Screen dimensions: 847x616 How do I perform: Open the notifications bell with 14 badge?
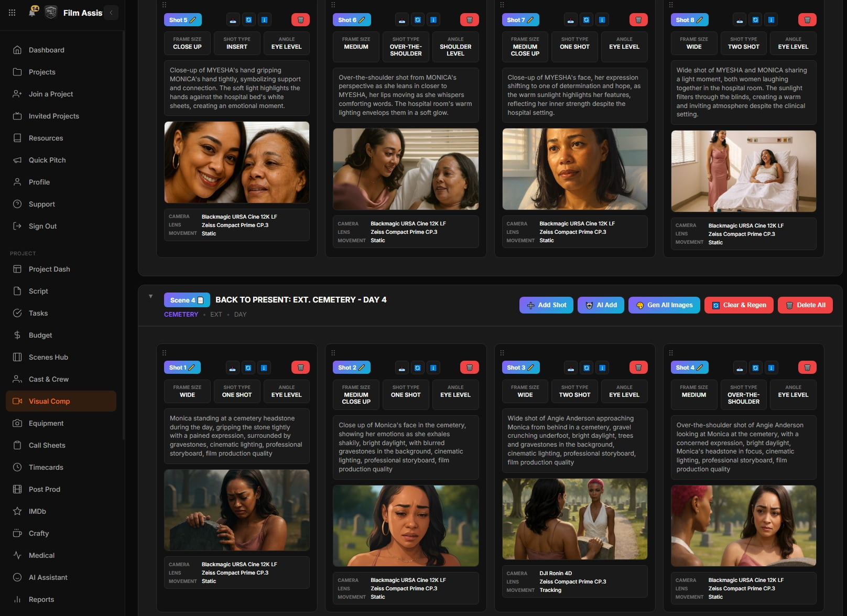tap(32, 12)
